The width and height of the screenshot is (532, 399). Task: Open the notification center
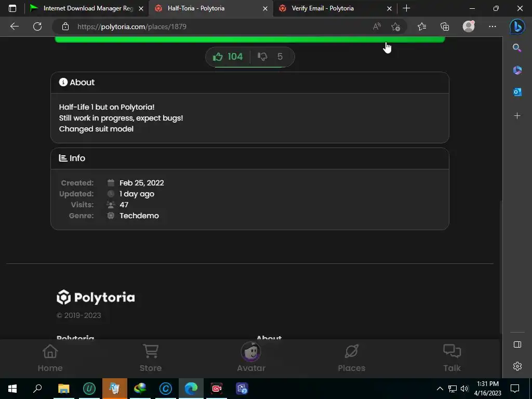515,389
